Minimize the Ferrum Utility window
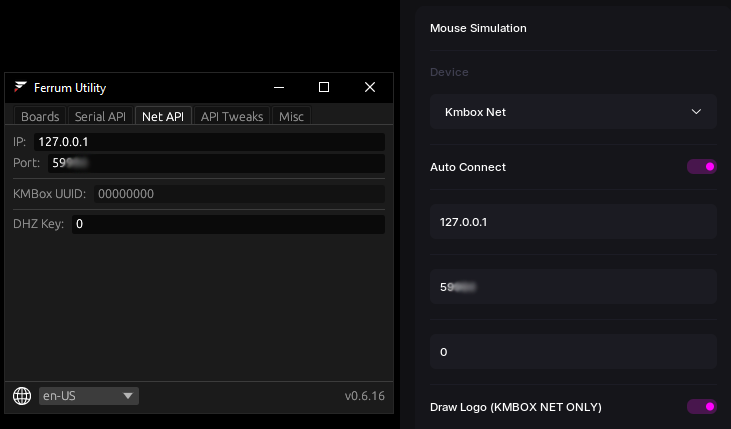 (x=278, y=88)
